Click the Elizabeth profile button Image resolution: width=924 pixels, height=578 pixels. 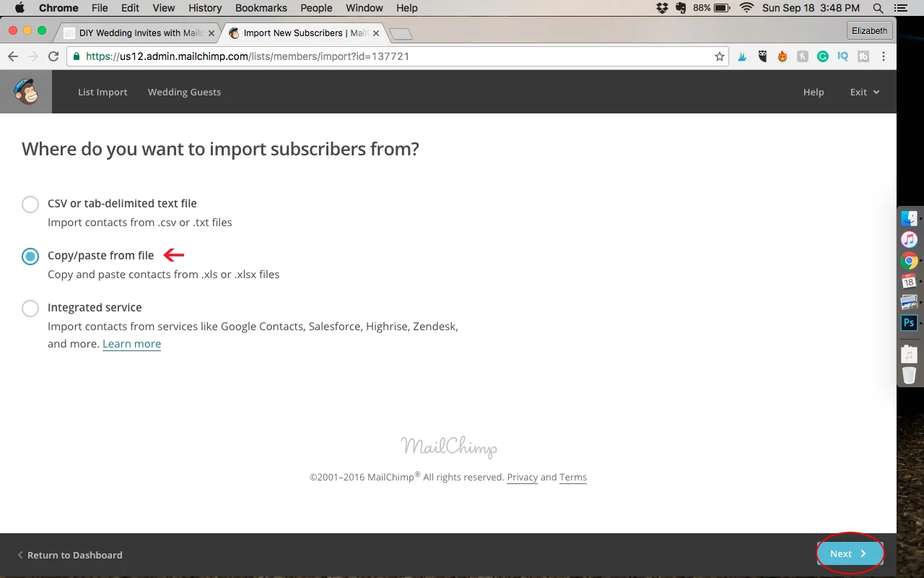[870, 30]
